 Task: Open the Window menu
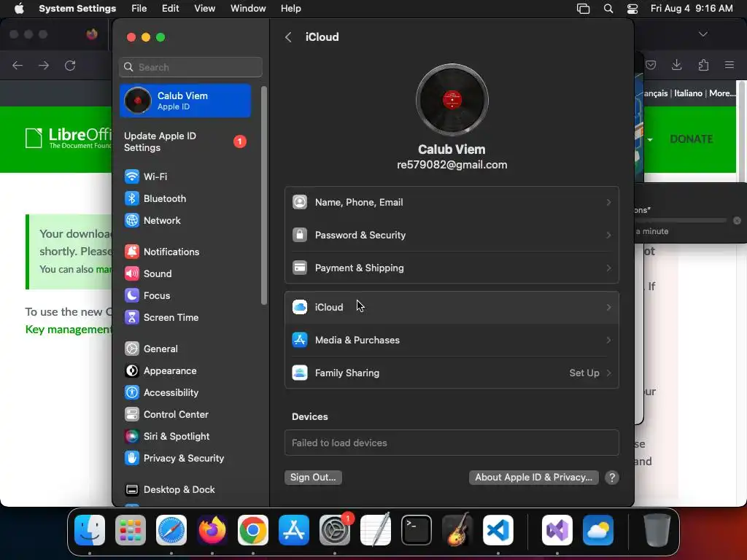(x=248, y=9)
